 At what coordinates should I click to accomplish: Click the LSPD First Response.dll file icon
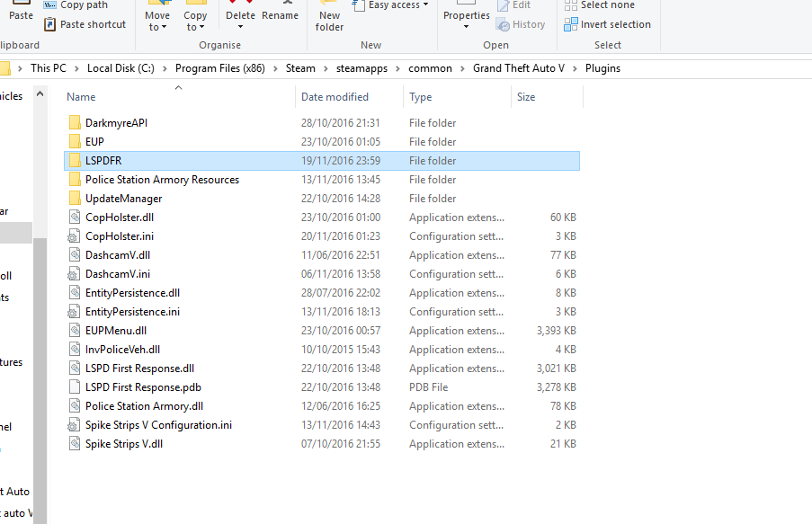75,369
